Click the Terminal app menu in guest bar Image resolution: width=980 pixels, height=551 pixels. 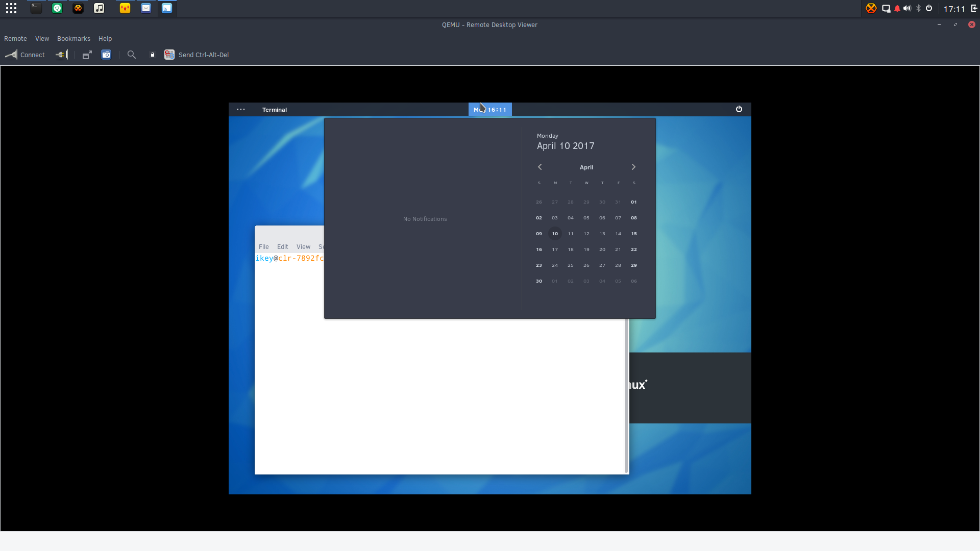(275, 110)
